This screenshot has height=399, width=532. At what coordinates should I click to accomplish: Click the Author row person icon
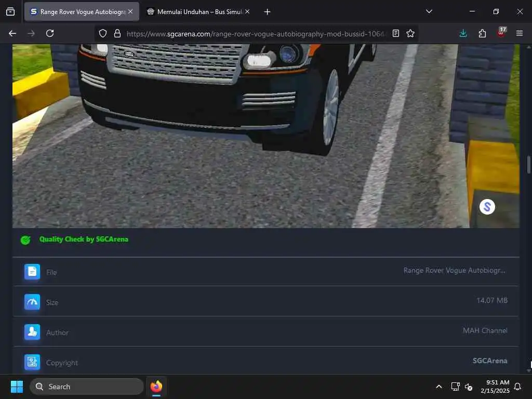pyautogui.click(x=32, y=332)
